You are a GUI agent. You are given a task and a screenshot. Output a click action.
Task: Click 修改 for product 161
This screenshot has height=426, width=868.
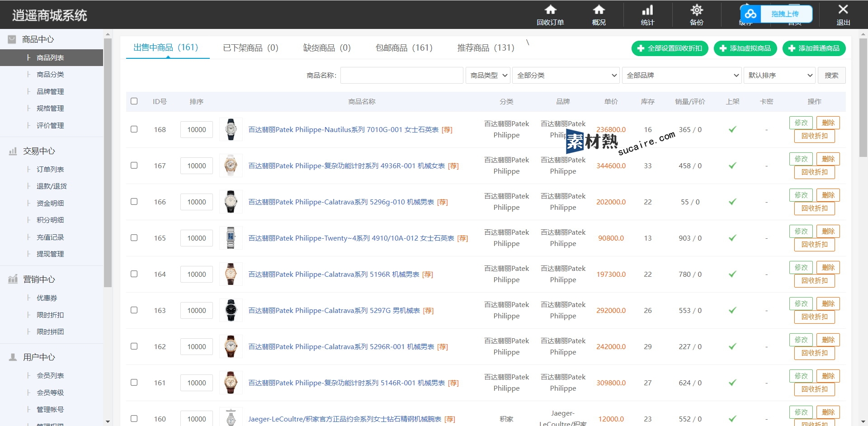801,376
